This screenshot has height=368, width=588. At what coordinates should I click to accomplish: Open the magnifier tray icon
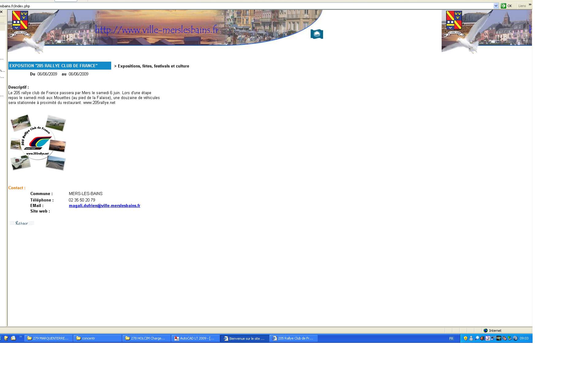coord(477,338)
